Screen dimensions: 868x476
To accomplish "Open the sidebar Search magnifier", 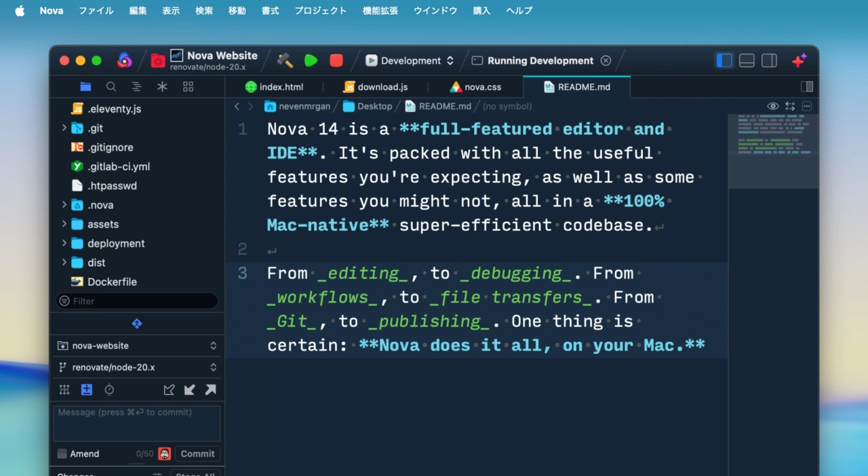I will point(111,87).
